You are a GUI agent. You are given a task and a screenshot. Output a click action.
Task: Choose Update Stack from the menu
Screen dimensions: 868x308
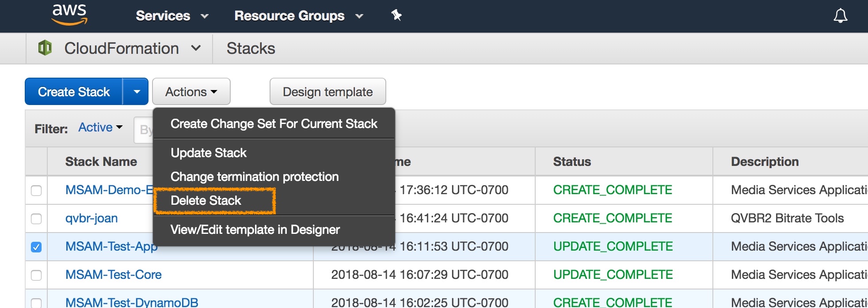274,153
